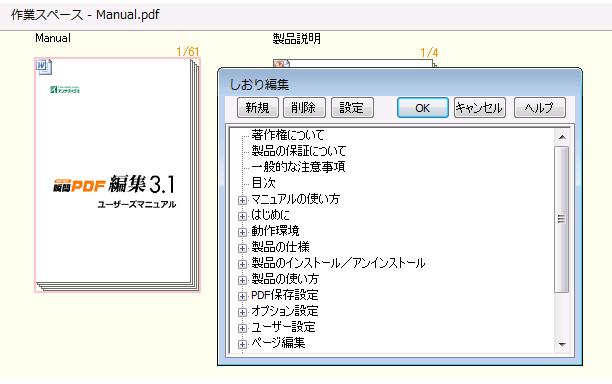
Task: Click the 1/61 page counter
Action: click(187, 52)
